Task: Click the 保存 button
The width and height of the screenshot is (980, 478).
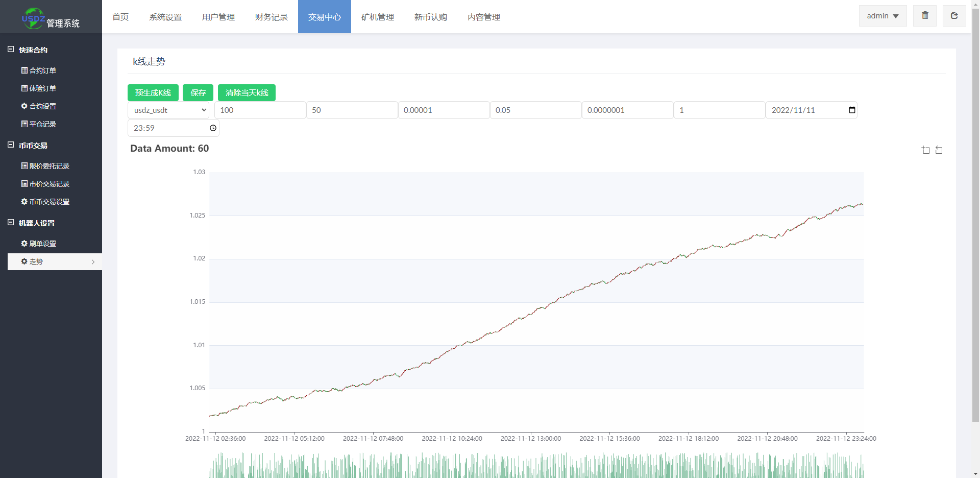Action: tap(198, 93)
